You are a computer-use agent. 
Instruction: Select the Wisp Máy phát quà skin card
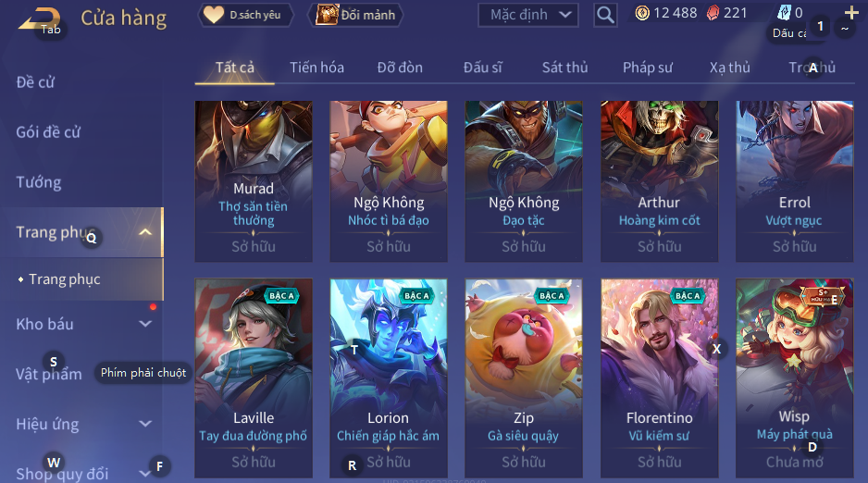794,378
